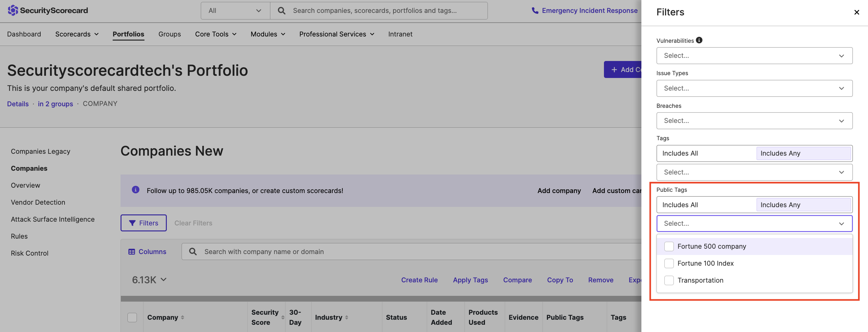Check the Fortune 100 Index option
Screen dimensions: 868x332
tap(669, 263)
